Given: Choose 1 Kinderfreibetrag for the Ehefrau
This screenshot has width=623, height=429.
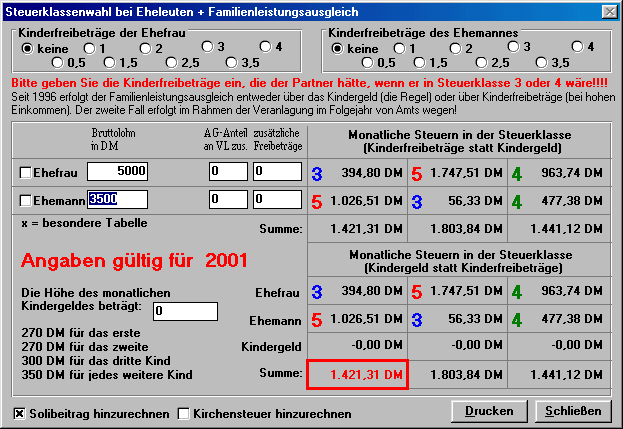Looking at the screenshot, I should [x=91, y=48].
